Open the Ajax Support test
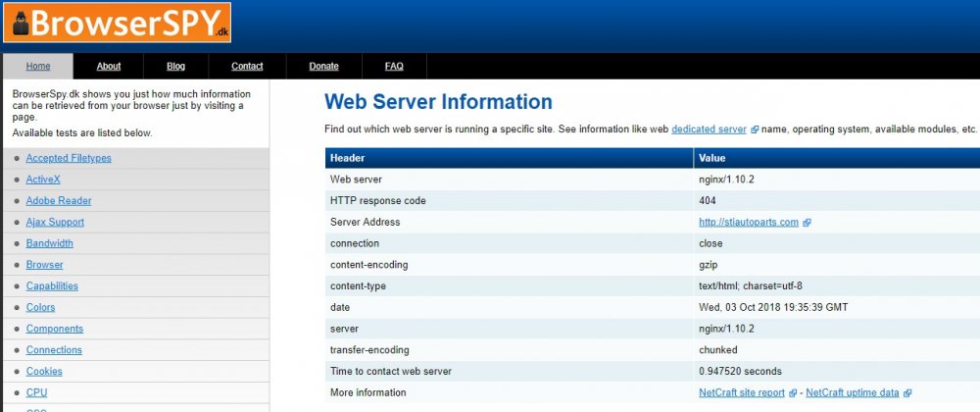980x412 pixels. click(x=55, y=223)
